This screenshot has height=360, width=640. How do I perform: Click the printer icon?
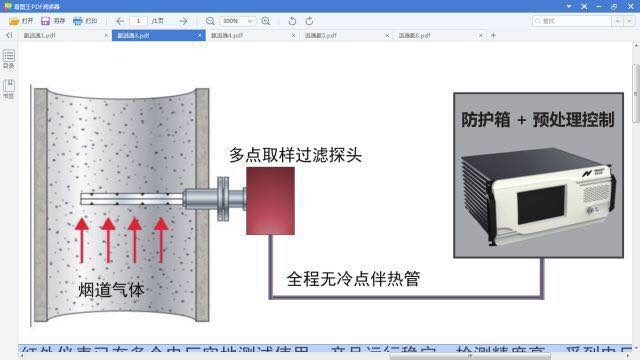tap(78, 21)
